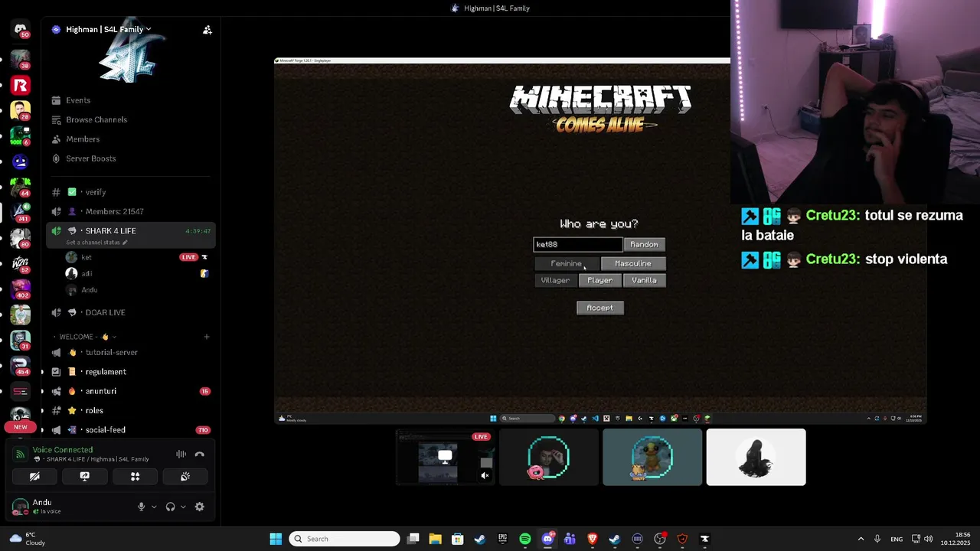This screenshot has height=551, width=980.
Task: Choose Vanilla model option
Action: pos(644,280)
